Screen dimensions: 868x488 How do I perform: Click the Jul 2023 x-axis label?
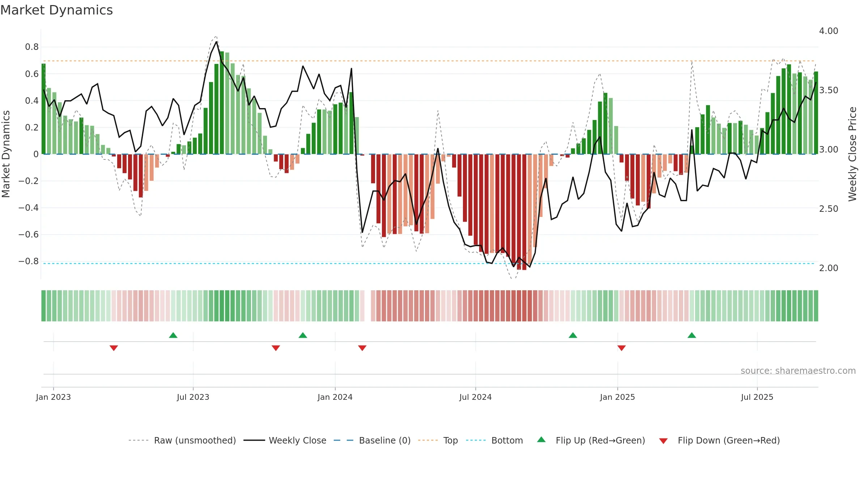coord(193,397)
